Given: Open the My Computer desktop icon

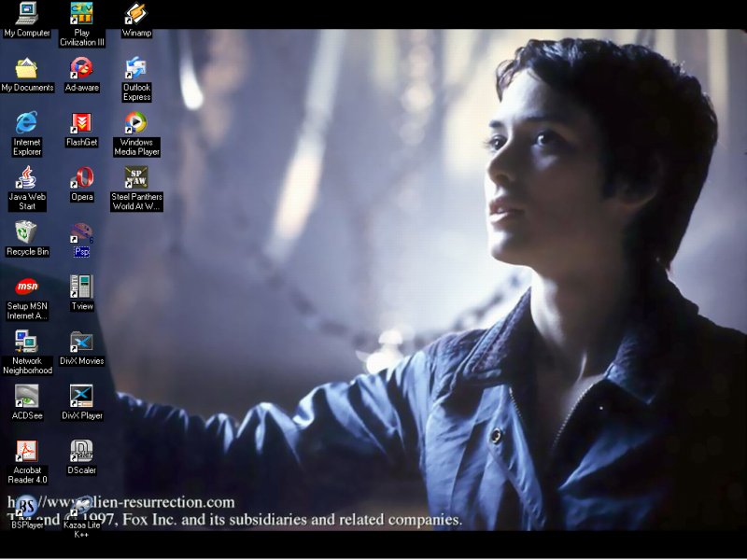Looking at the screenshot, I should point(27,14).
